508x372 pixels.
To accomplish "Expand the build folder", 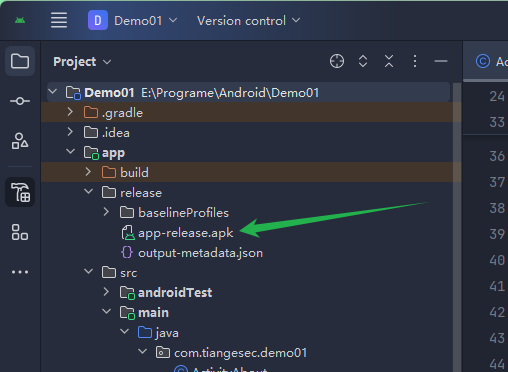I will (x=88, y=172).
